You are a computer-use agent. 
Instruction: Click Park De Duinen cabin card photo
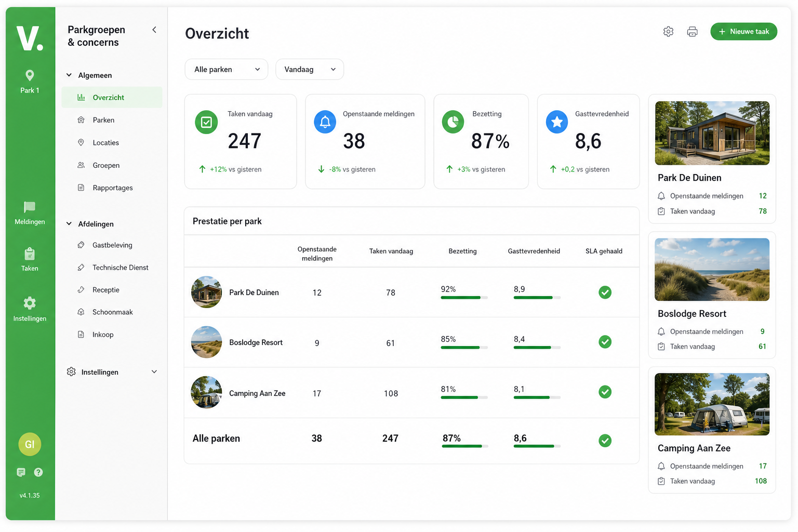tap(712, 133)
